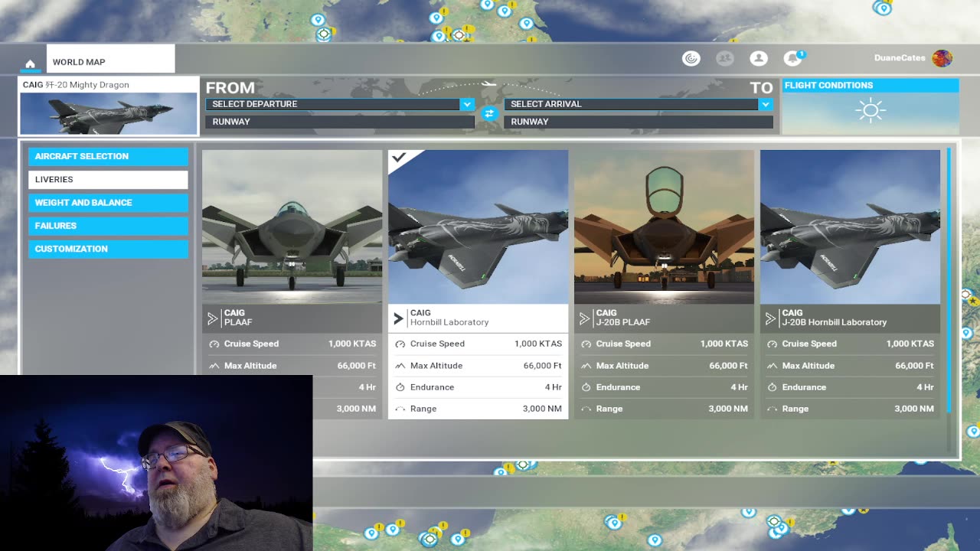980x551 pixels.
Task: Click 4 Hr endurance on Hornbill Laboratory card
Action: [554, 387]
